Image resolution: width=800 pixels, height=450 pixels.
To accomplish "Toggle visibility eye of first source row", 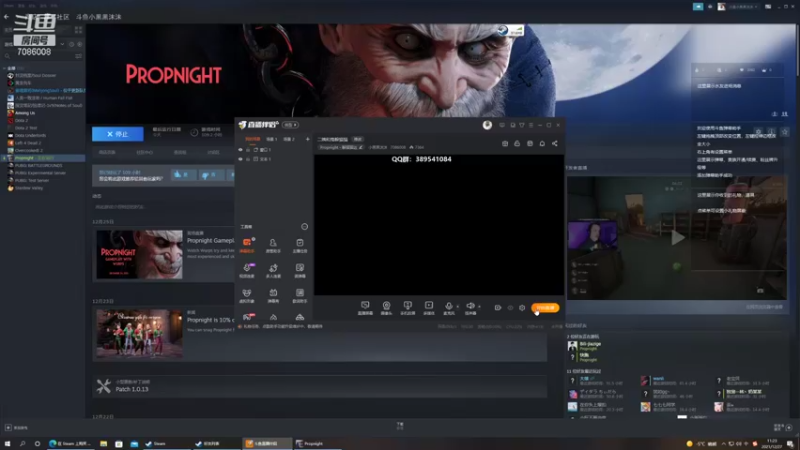I will point(240,150).
